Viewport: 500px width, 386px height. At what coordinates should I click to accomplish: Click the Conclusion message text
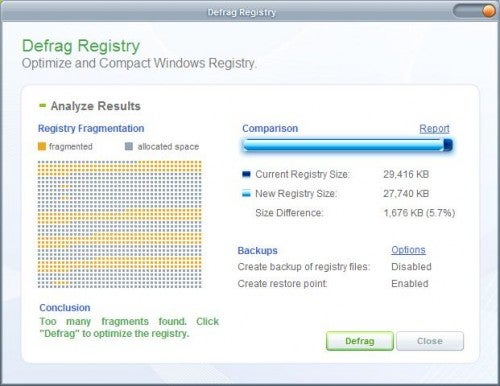pos(129,327)
